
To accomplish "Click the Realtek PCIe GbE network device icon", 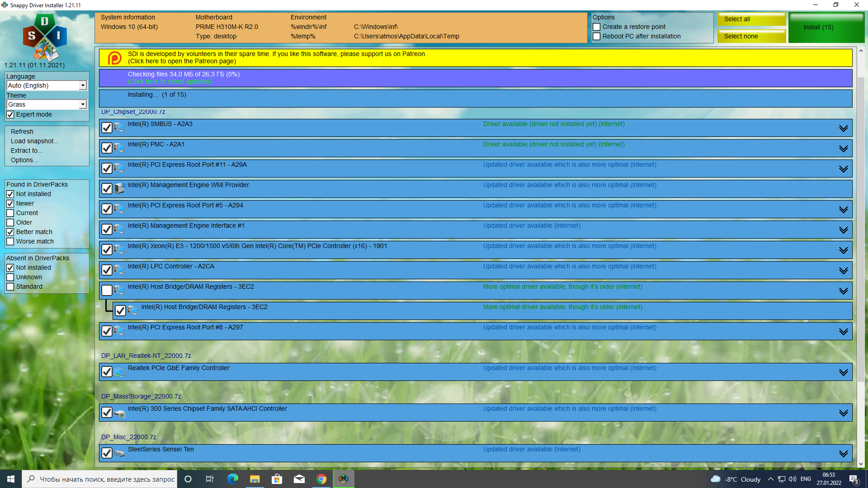I will point(119,372).
